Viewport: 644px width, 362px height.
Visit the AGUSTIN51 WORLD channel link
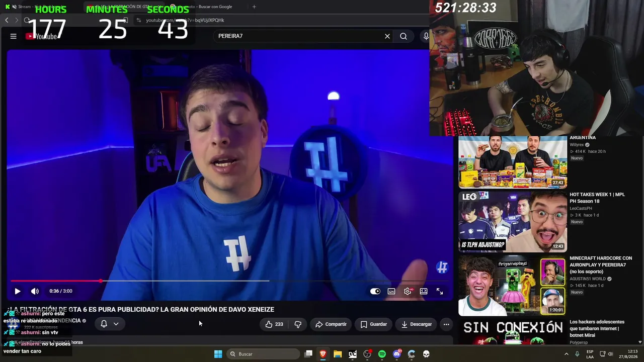[x=587, y=279]
